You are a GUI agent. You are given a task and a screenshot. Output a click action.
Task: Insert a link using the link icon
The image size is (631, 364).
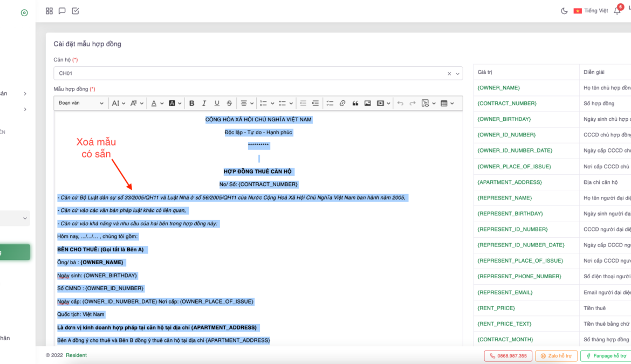point(342,104)
